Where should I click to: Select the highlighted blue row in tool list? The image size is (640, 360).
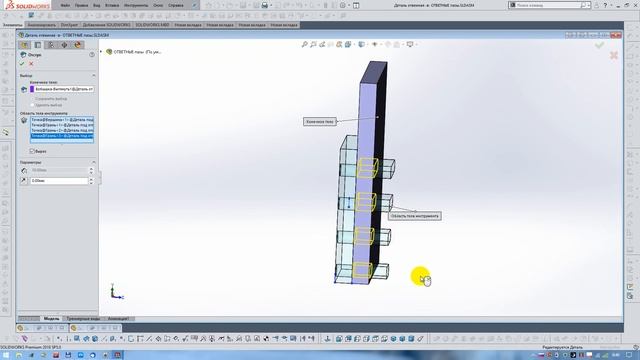[x=62, y=136]
